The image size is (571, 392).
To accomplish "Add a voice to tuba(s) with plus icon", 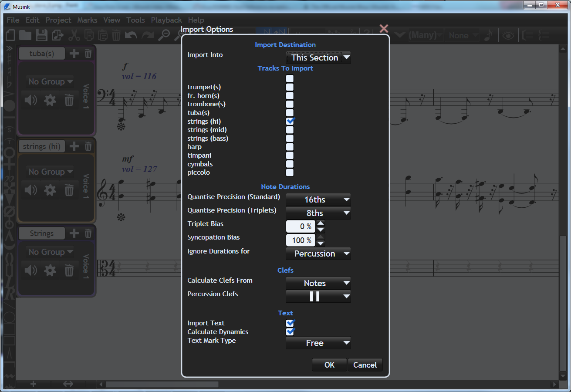I will (x=74, y=54).
